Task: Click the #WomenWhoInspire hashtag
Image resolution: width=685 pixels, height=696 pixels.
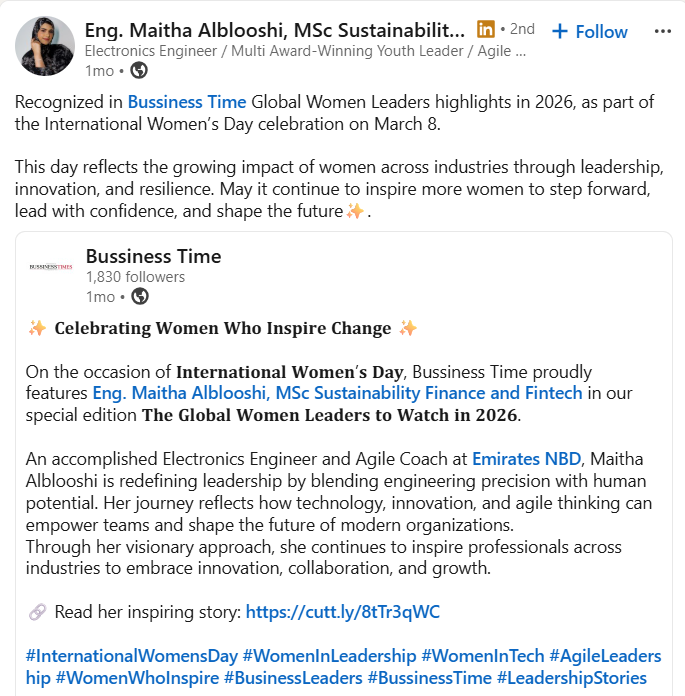Action: (x=137, y=678)
